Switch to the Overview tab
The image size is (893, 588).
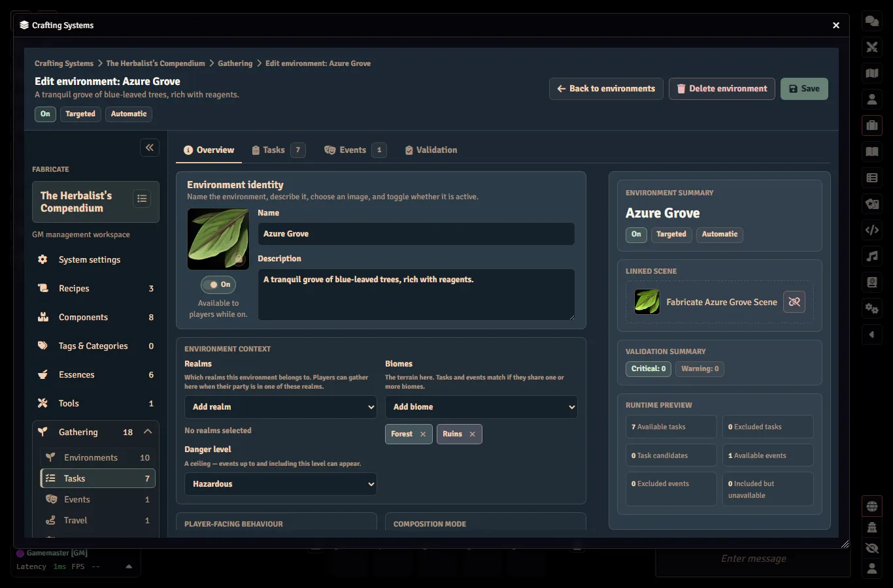point(209,150)
